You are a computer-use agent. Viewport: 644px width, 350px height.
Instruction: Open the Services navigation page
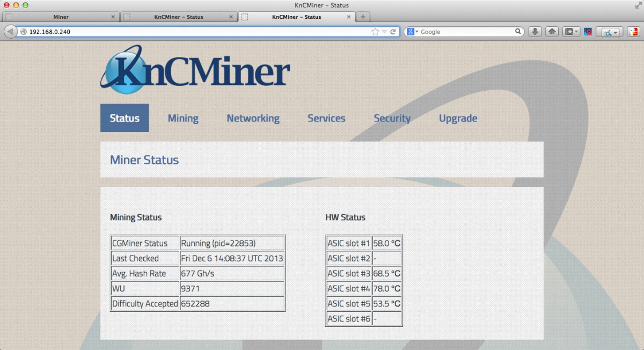pyautogui.click(x=326, y=119)
